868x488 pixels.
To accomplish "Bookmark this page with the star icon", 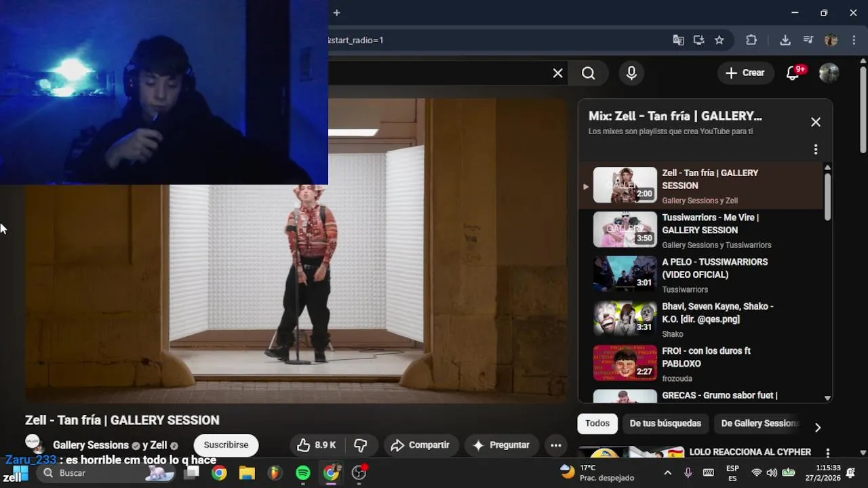I will pyautogui.click(x=719, y=40).
